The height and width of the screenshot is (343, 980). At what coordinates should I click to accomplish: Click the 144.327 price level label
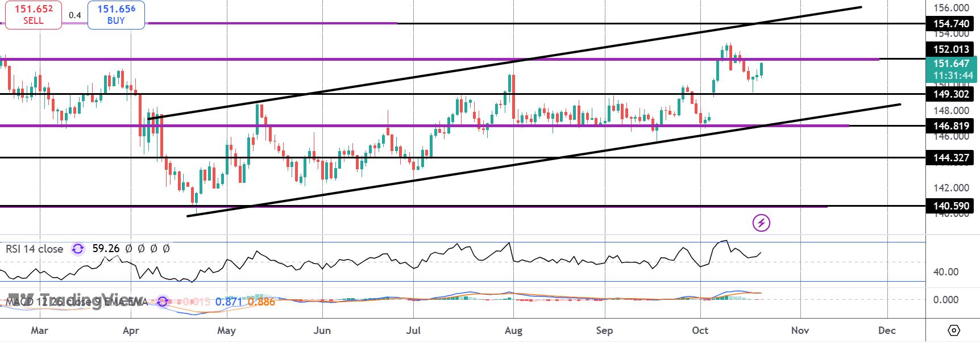point(950,157)
